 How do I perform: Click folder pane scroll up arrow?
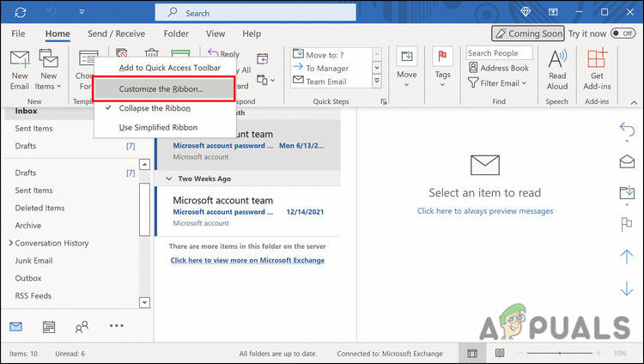point(144,164)
